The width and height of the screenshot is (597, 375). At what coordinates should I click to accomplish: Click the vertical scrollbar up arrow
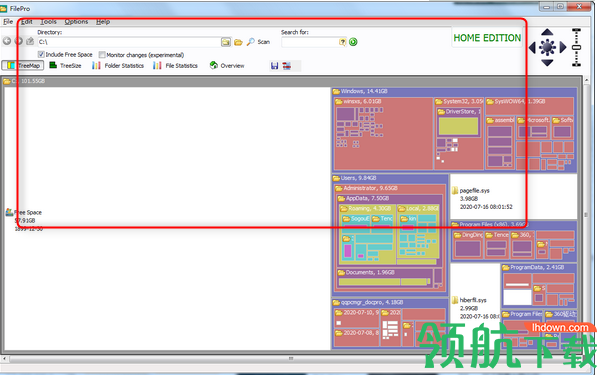(x=587, y=81)
